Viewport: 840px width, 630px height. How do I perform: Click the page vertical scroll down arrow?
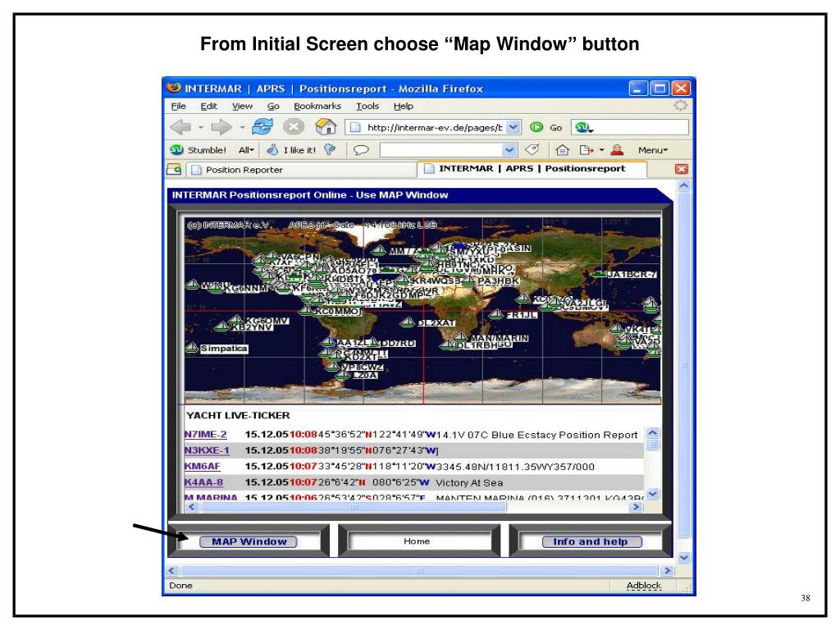tap(683, 558)
